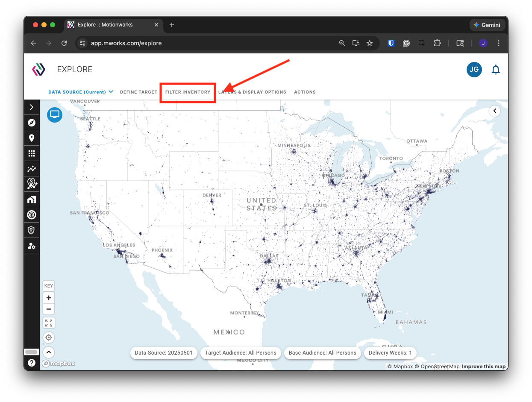Open the person pin with graph icon

click(x=32, y=184)
